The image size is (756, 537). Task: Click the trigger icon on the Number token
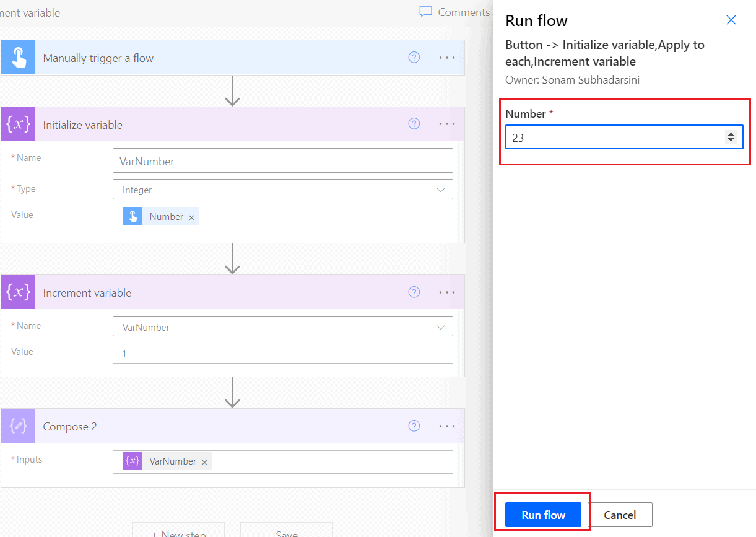pyautogui.click(x=132, y=216)
